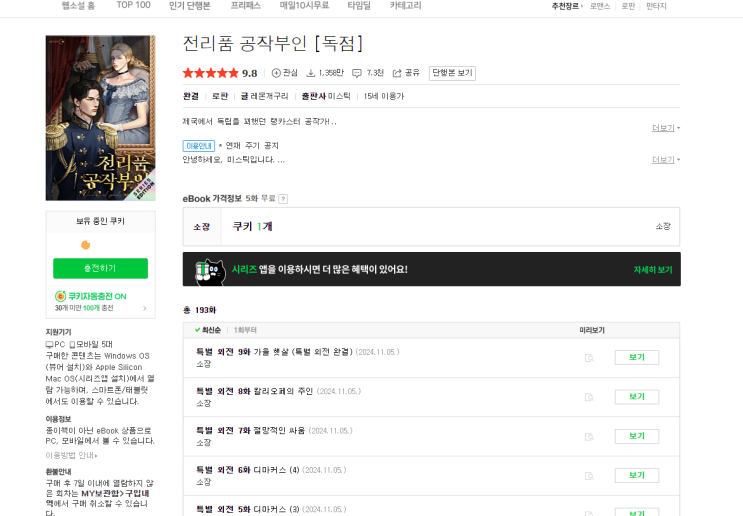Click the question mark help icon near 5화 무료
This screenshot has width=743, height=516.
(283, 199)
